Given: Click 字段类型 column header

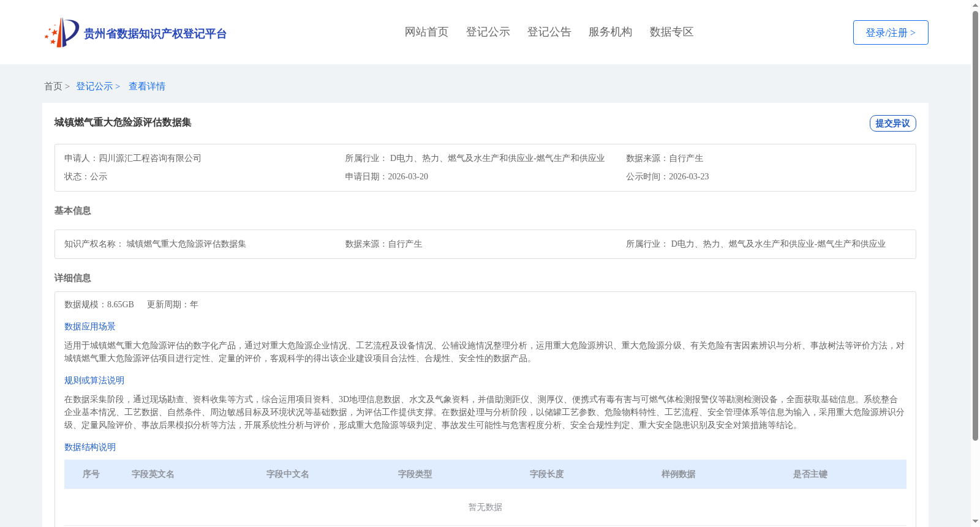Looking at the screenshot, I should tap(415, 474).
